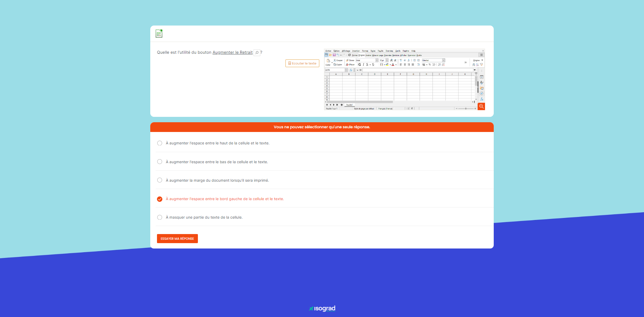The image size is (644, 317).
Task: Apply italic formatting
Action: pos(364,64)
